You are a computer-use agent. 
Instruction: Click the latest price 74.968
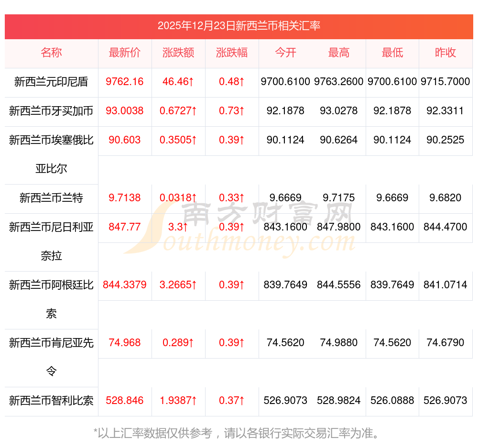tap(125, 343)
